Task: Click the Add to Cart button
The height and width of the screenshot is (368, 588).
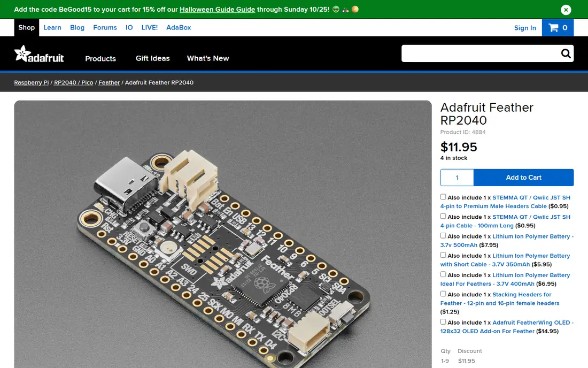Action: [x=523, y=178]
